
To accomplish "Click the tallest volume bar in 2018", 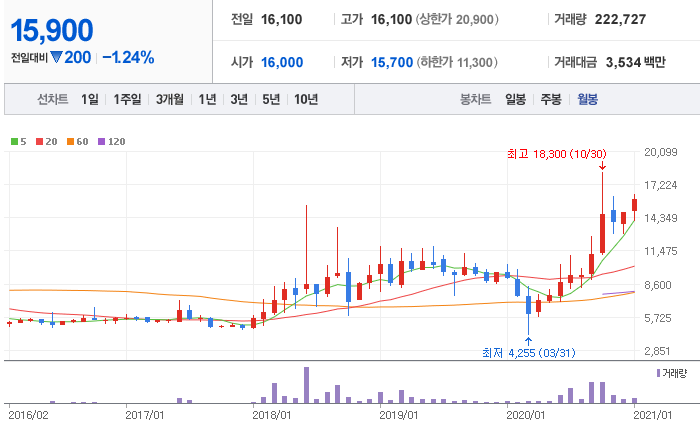I will click(306, 385).
